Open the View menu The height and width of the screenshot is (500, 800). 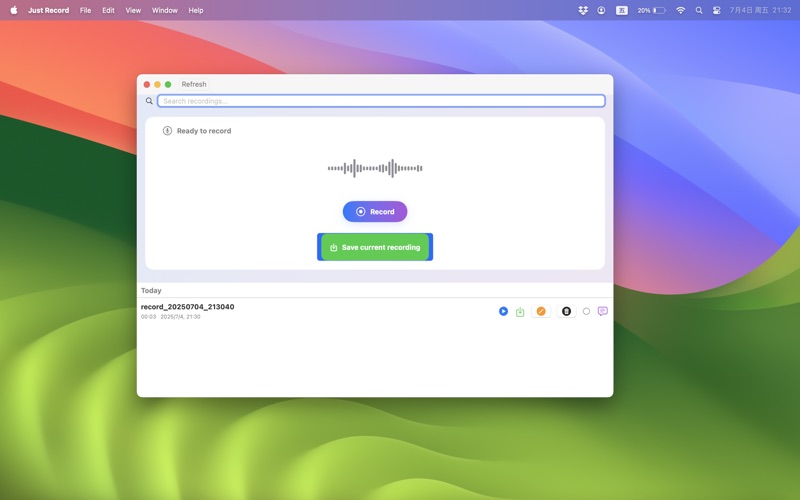tap(133, 10)
